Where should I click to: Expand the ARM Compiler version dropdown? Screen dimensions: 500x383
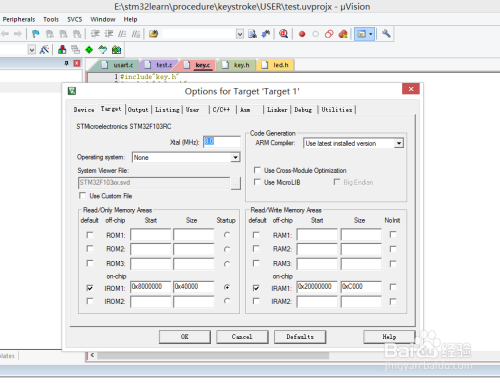point(399,143)
